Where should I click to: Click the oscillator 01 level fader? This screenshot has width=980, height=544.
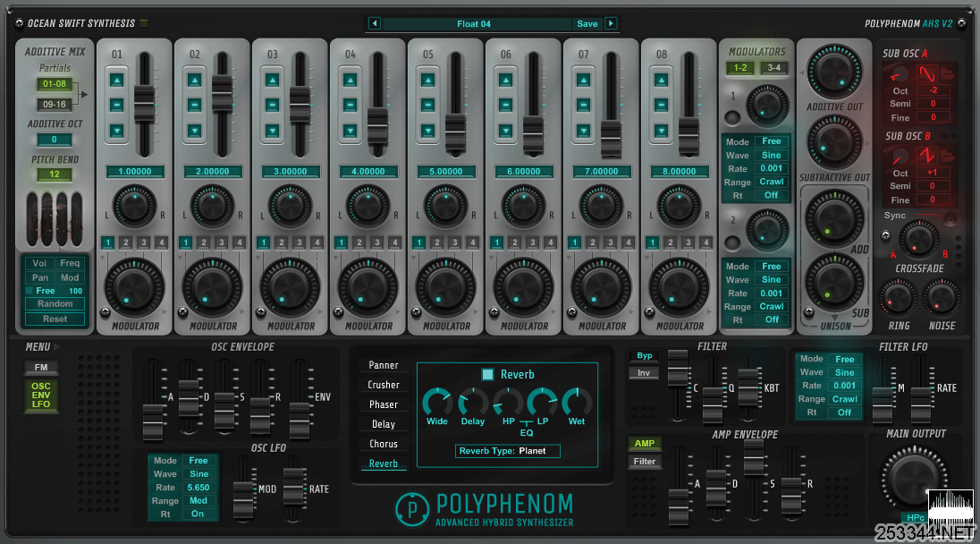(x=144, y=104)
